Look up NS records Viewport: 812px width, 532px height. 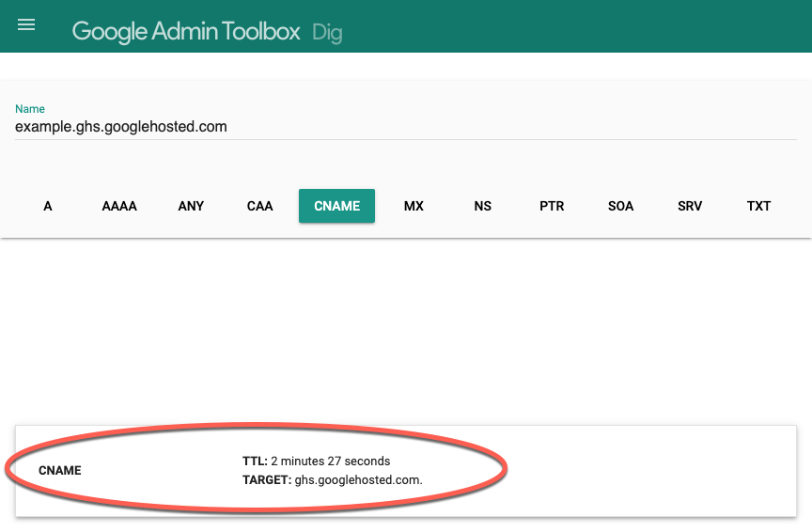483,206
